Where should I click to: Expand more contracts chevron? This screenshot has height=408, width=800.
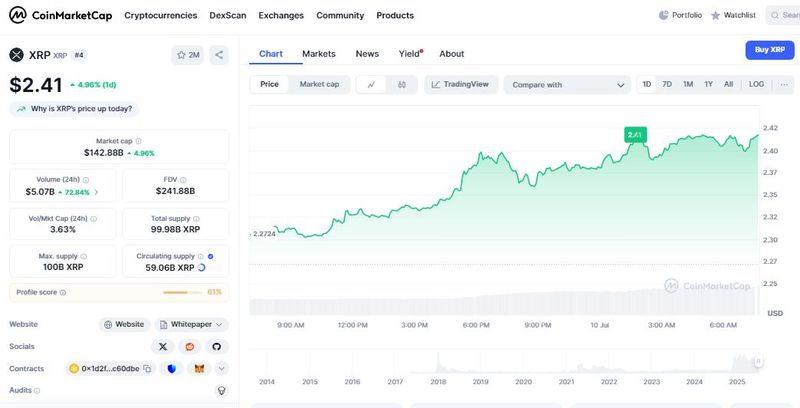pyautogui.click(x=221, y=369)
